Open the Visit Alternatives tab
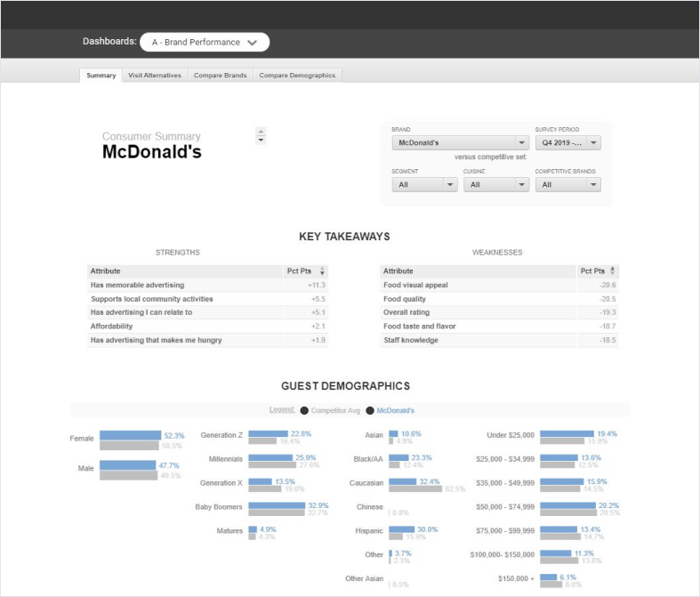700x597 pixels. pos(155,75)
